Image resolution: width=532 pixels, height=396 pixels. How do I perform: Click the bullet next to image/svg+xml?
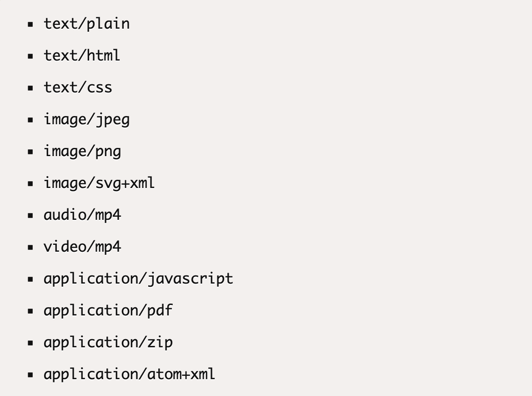point(30,184)
